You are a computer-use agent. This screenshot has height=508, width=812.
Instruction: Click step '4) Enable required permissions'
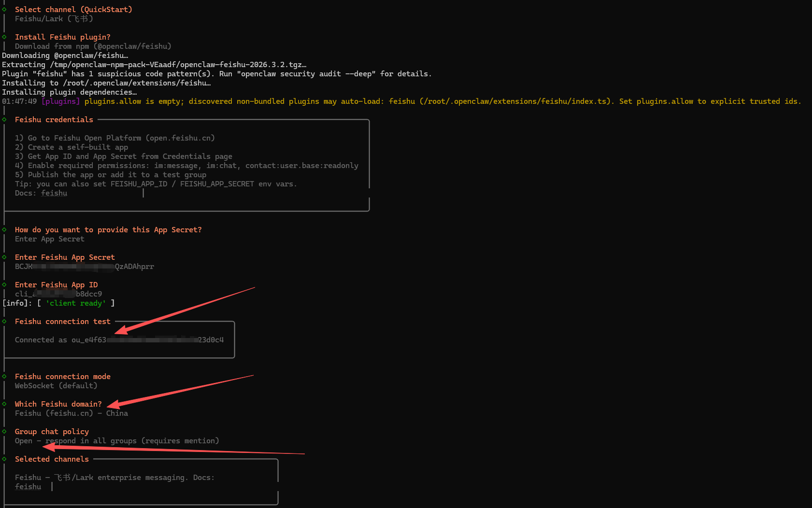[x=186, y=165]
